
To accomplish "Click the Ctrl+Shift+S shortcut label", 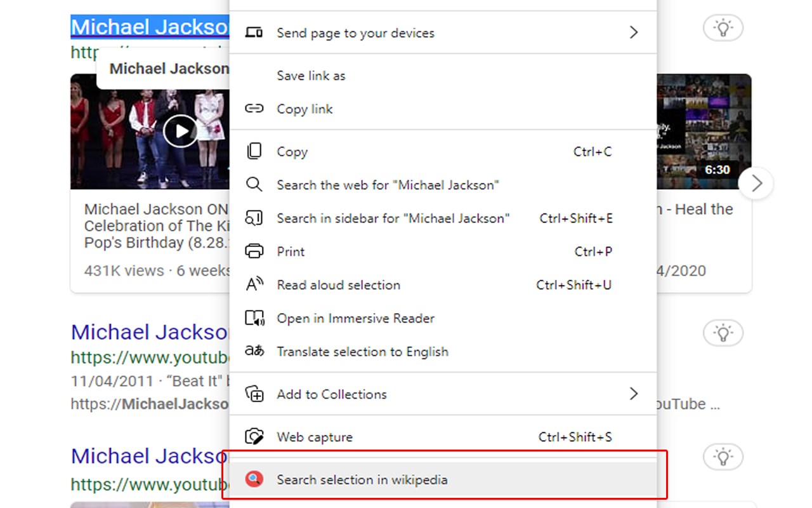I will point(575,437).
